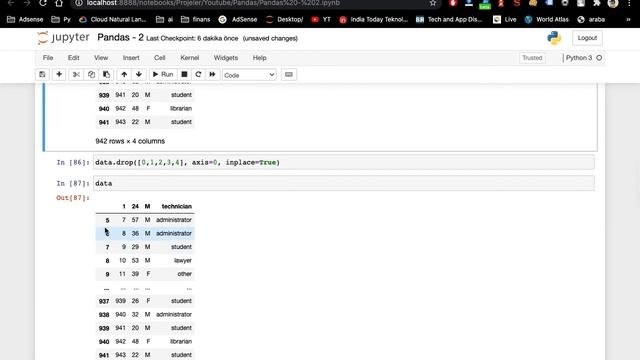640x360 pixels.
Task: Click the Out[87] output prompt
Action: (73, 198)
